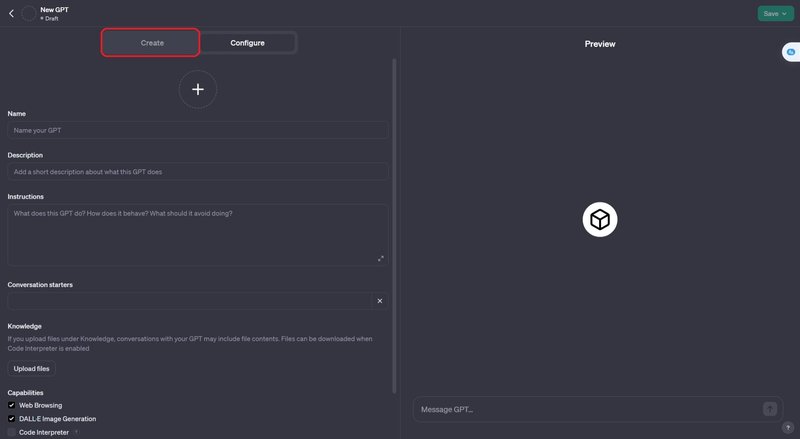Click the 'Capabilities' section label
Screen dimensions: 800x439
[x=26, y=393]
